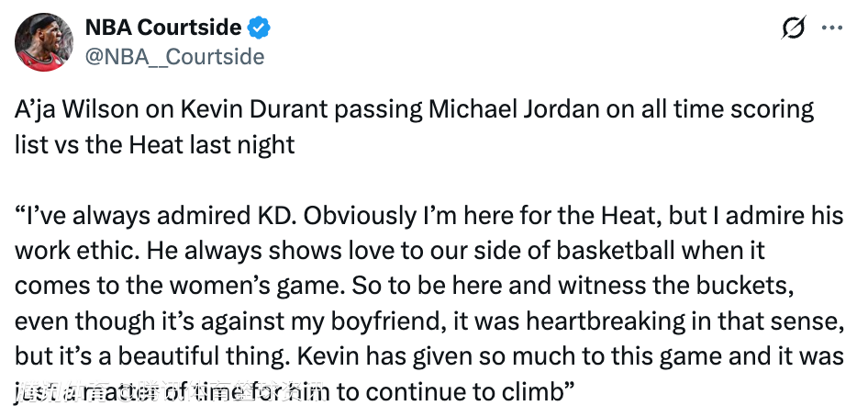The width and height of the screenshot is (868, 417).
Task: Click "I've always admired KD" in the quote
Action: click(152, 217)
